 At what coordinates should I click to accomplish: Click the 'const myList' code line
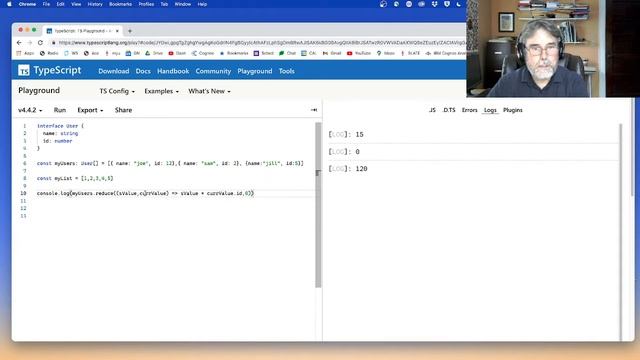coord(75,178)
